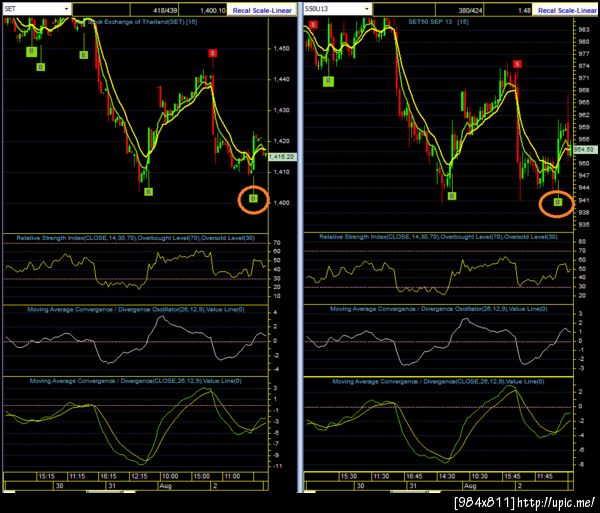Screen dimensions: 600x513
Task: Click Recal Scale-Linear in the SET panel
Action: coord(262,10)
